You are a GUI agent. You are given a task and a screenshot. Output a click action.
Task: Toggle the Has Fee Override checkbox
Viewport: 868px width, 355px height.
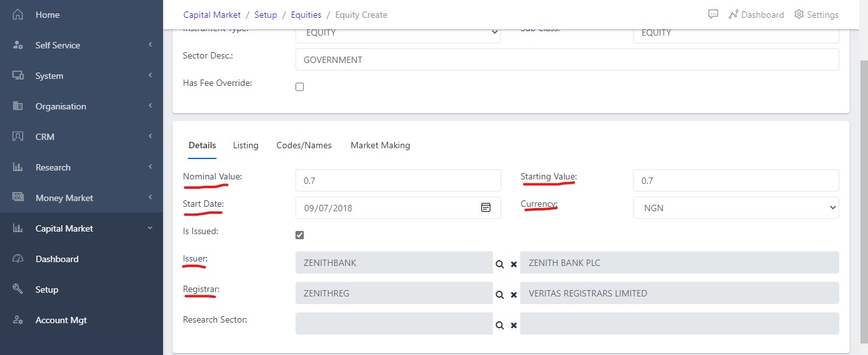(x=299, y=87)
